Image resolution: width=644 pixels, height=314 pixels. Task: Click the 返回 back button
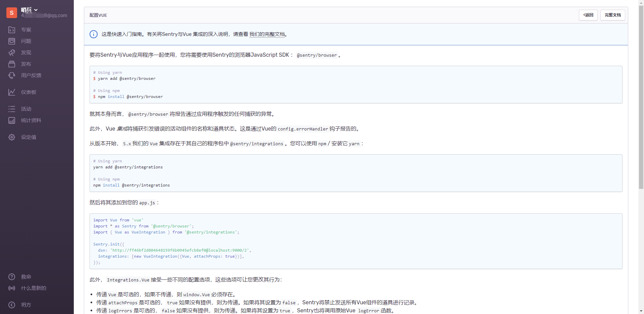point(588,15)
